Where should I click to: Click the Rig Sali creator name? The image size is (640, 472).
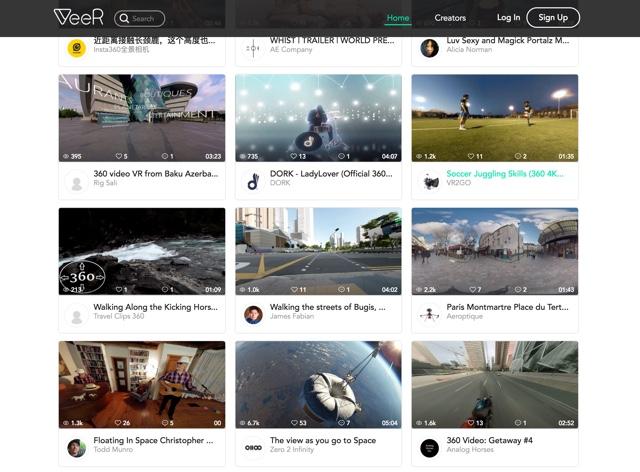107,183
